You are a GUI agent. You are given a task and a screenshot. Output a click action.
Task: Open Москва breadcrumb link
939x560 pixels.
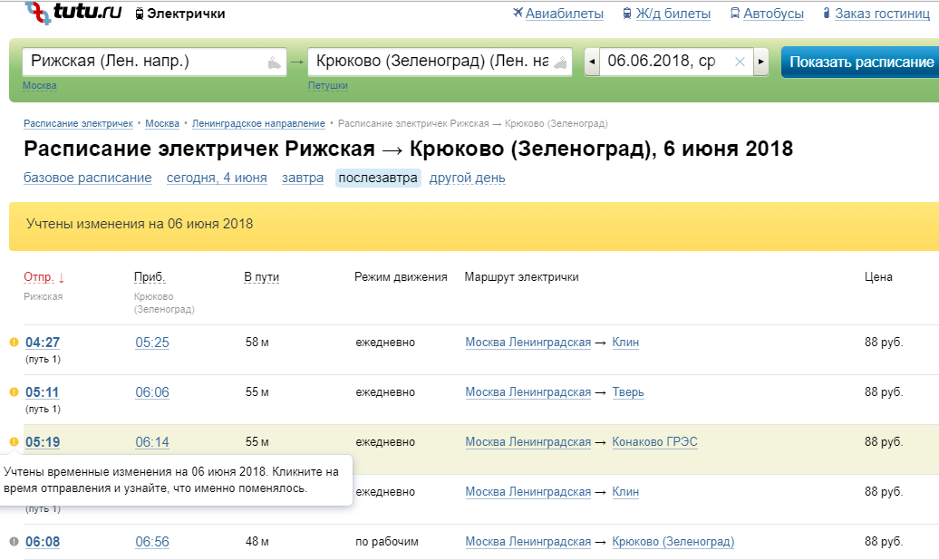(163, 123)
